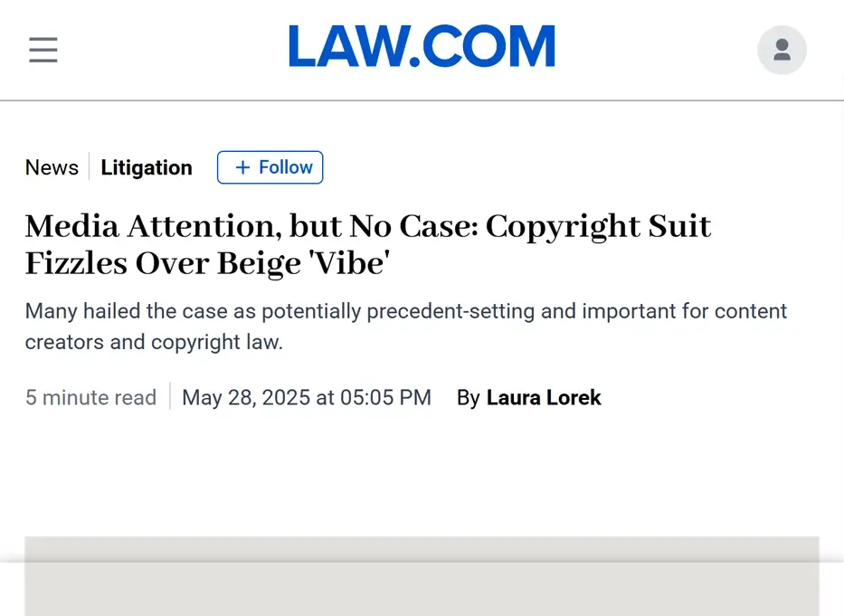Follow the Litigation topic
The width and height of the screenshot is (844, 616).
coord(270,167)
